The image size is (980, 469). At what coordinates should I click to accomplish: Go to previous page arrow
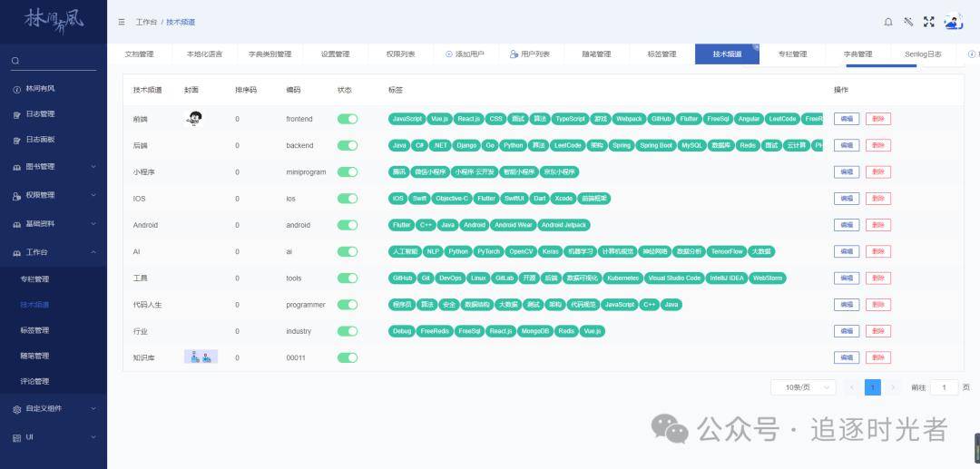click(852, 387)
